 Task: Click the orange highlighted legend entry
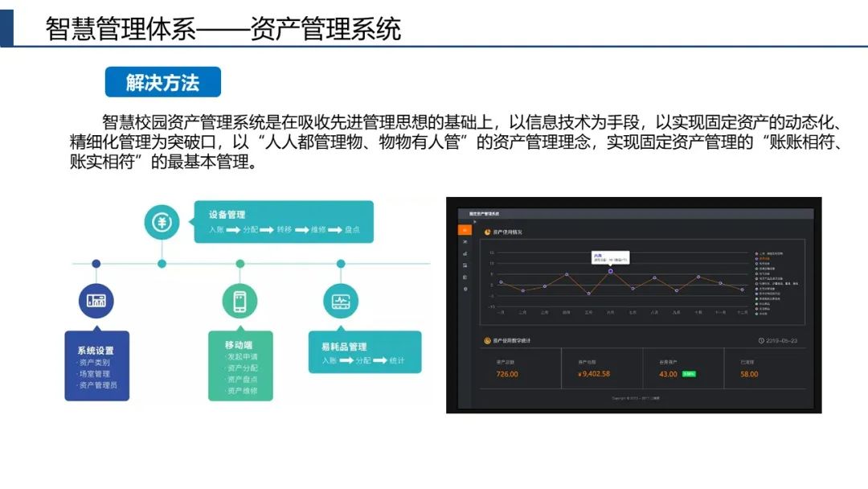point(764,259)
